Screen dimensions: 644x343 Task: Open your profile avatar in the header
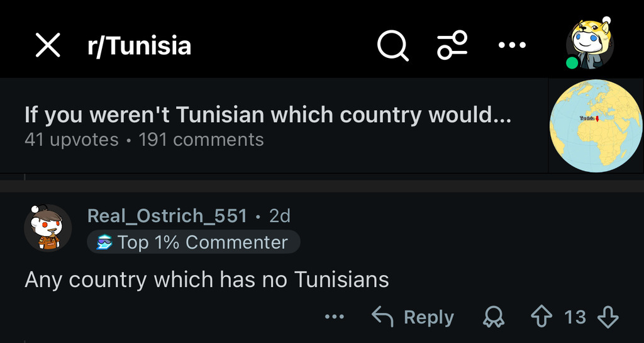pos(591,43)
